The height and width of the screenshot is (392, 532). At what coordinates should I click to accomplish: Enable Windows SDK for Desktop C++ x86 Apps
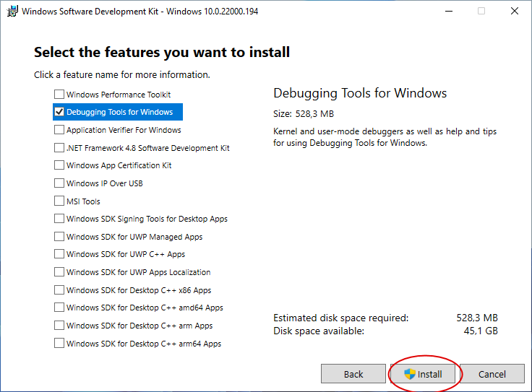click(x=59, y=290)
